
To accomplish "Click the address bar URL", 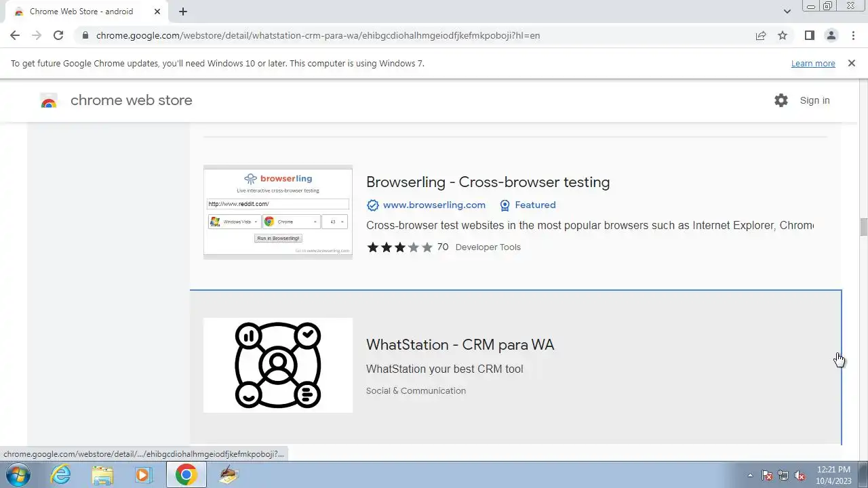I will [318, 35].
